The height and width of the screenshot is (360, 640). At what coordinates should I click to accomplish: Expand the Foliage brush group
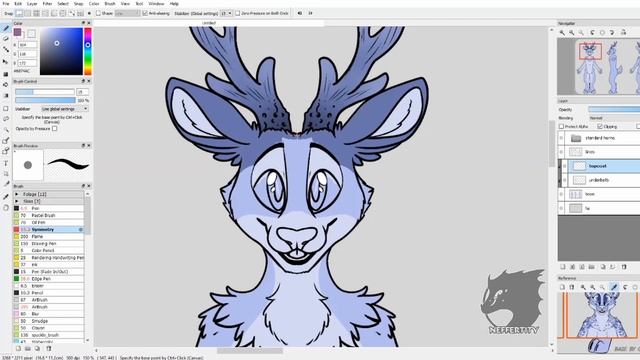tap(17, 194)
